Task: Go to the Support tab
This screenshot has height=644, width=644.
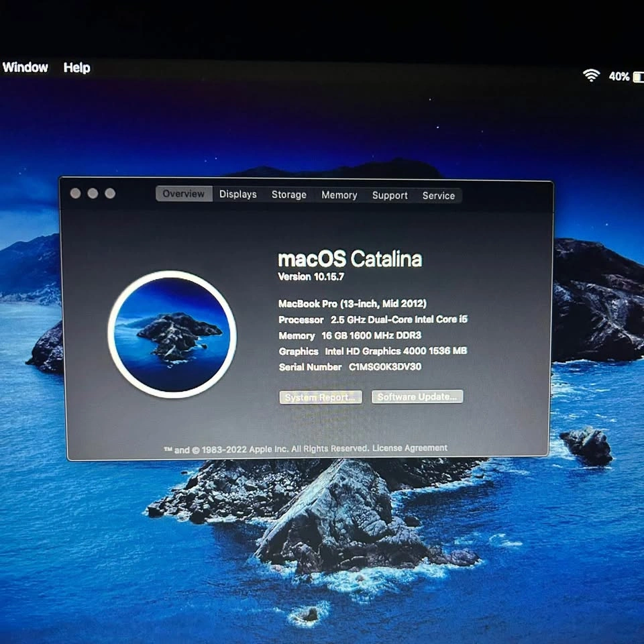Action: 390,195
